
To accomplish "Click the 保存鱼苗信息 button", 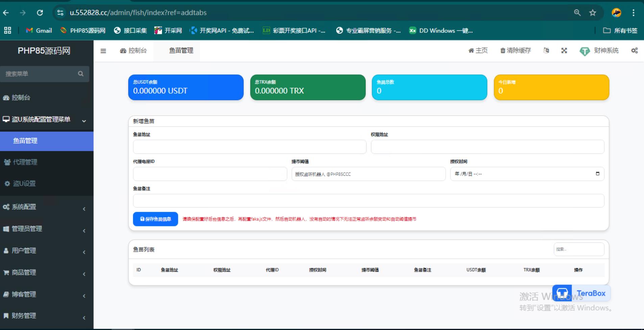I will click(155, 219).
